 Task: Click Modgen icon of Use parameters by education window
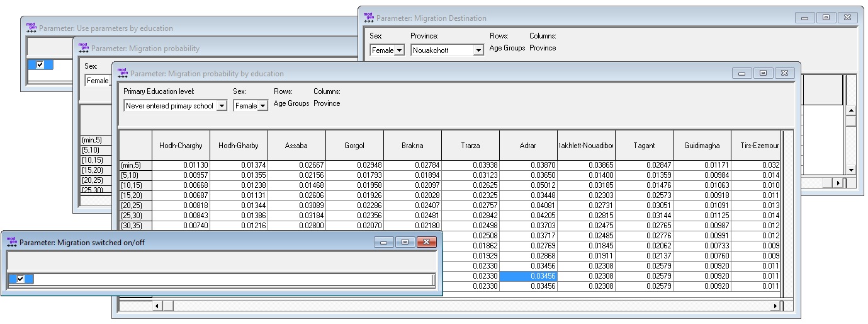click(31, 28)
